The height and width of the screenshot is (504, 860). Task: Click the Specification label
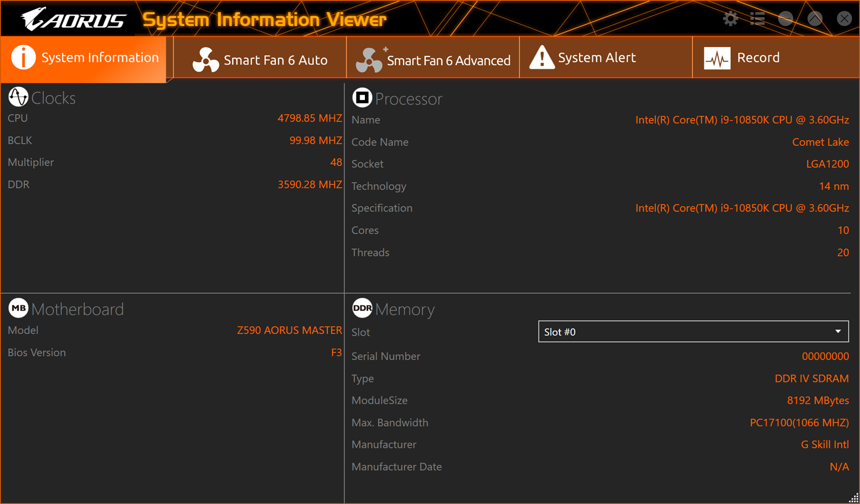pos(382,208)
